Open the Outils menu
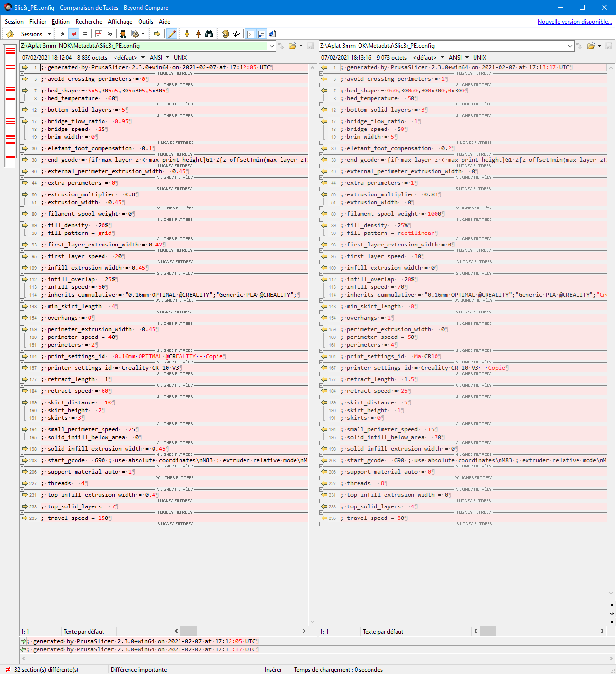This screenshot has width=616, height=674. [x=145, y=22]
